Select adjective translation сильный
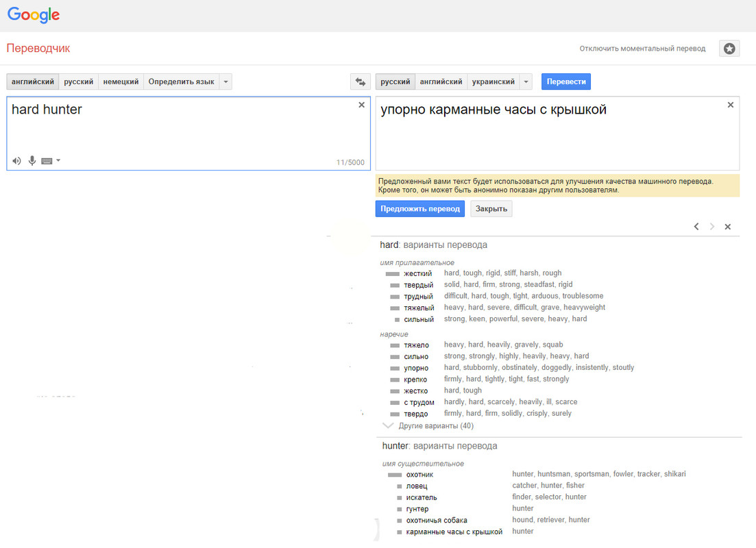Image resolution: width=756 pixels, height=548 pixels. click(x=419, y=319)
